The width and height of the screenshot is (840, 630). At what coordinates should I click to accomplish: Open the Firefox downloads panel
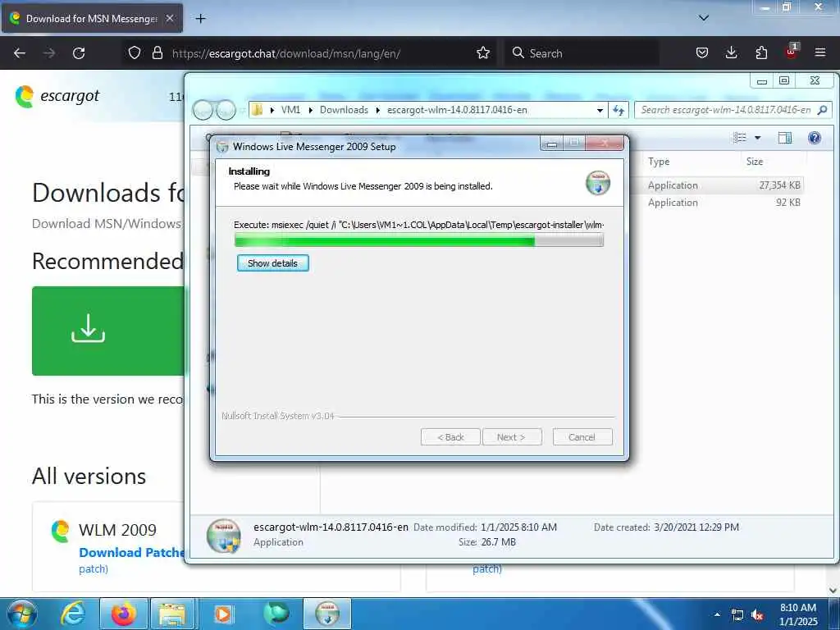click(x=731, y=53)
